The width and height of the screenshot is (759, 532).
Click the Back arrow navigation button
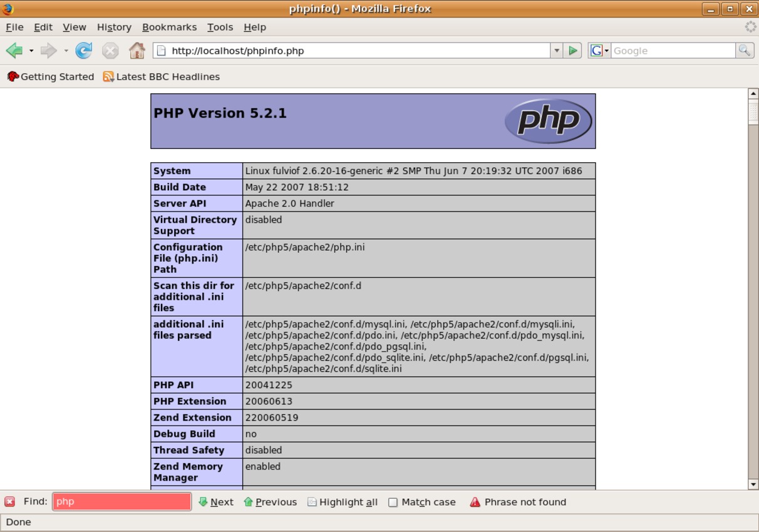(14, 51)
